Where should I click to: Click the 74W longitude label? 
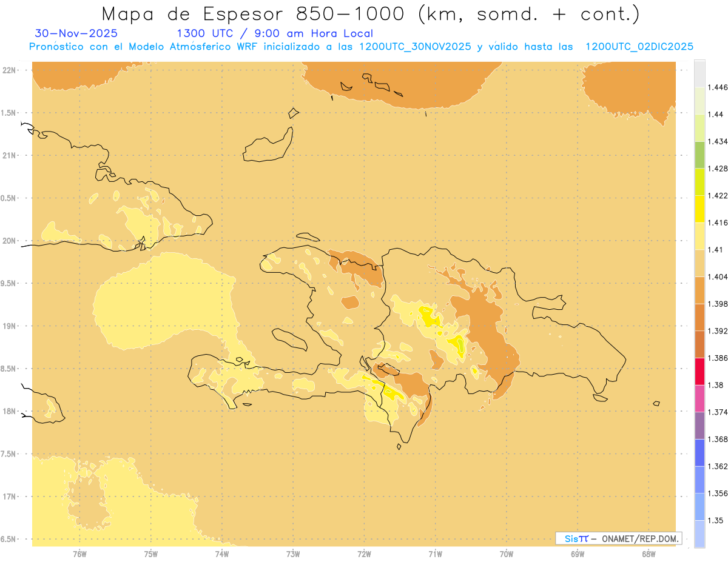[222, 554]
